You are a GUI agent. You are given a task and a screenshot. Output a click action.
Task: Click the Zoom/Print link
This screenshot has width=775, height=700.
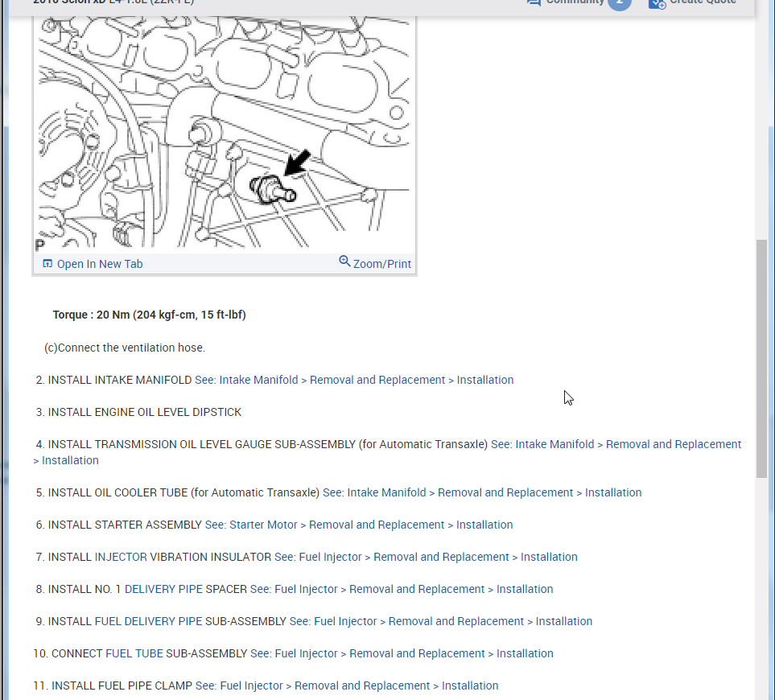click(382, 264)
